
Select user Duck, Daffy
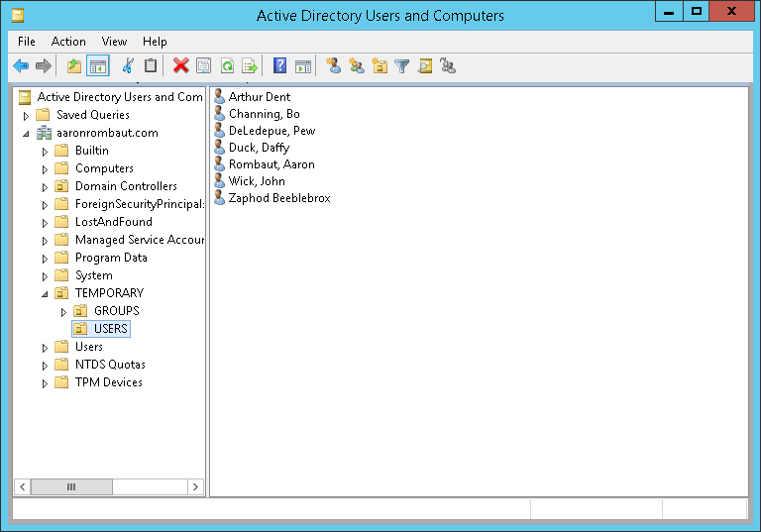click(259, 147)
